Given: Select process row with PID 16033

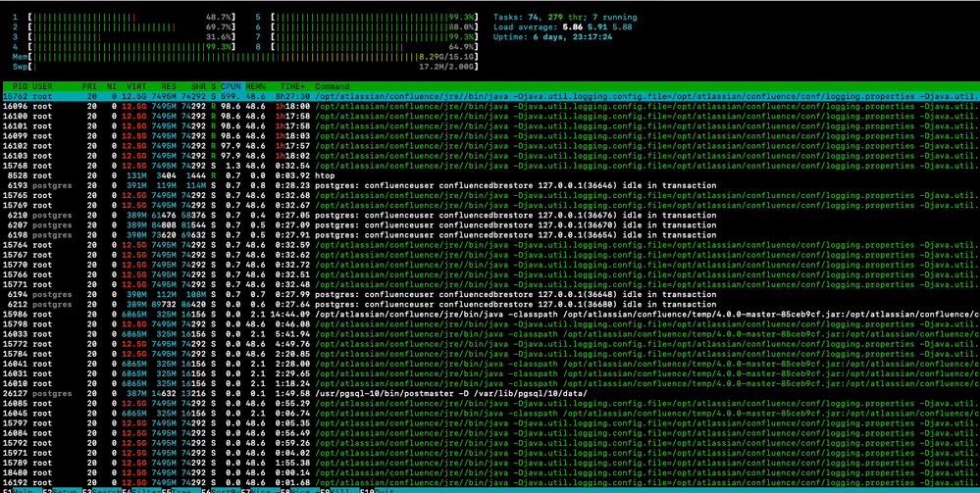Looking at the screenshot, I should click(490, 335).
